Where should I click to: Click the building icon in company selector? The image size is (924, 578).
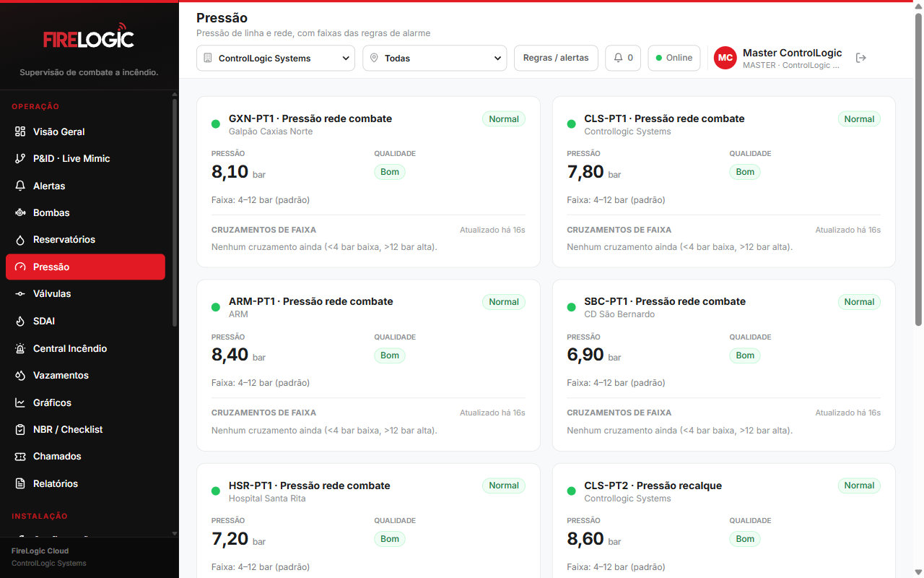208,58
